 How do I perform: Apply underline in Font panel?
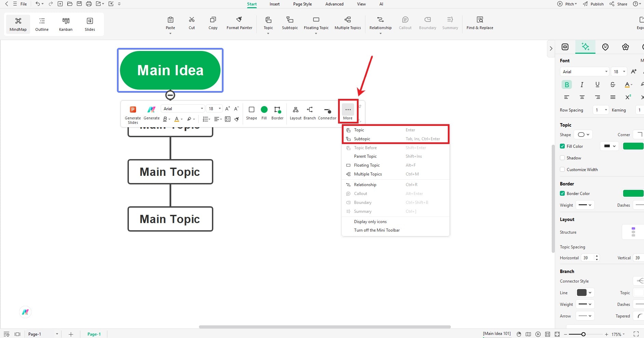597,84
